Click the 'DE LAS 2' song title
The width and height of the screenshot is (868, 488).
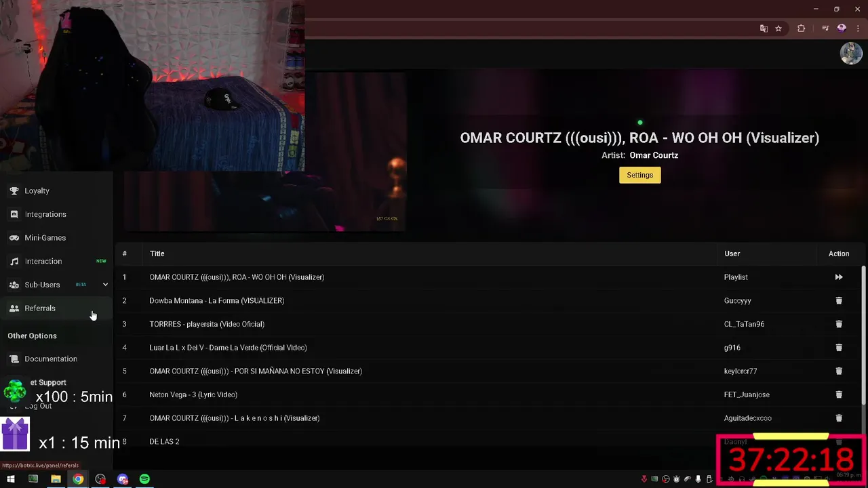(x=164, y=441)
